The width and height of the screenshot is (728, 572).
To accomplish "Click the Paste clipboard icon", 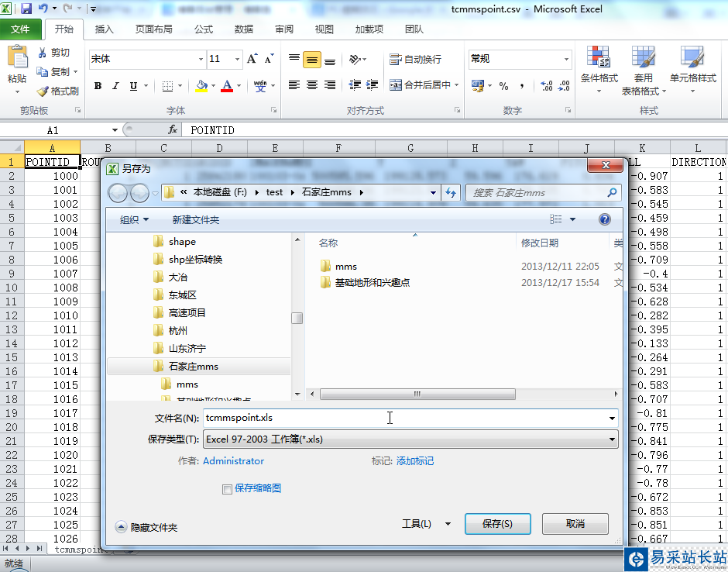I will click(18, 57).
